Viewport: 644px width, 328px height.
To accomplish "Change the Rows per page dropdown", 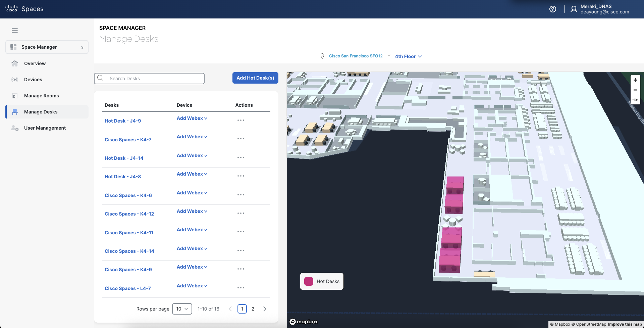I will point(182,309).
